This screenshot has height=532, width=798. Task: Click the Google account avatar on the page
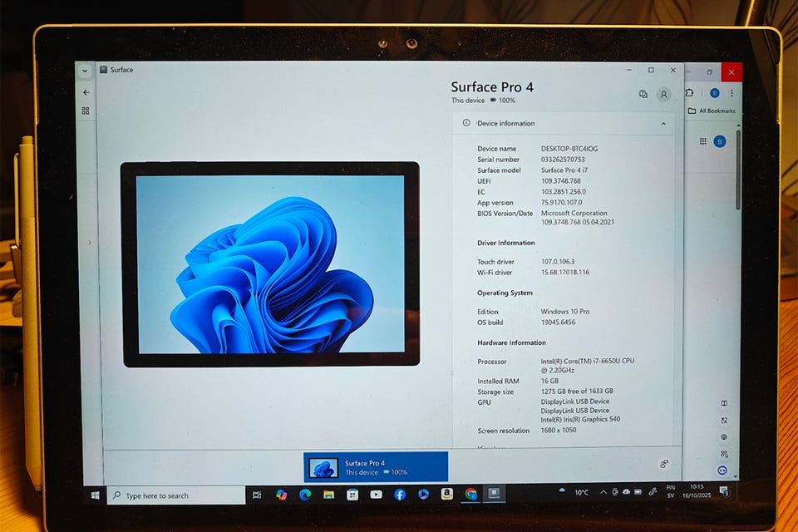click(x=720, y=141)
